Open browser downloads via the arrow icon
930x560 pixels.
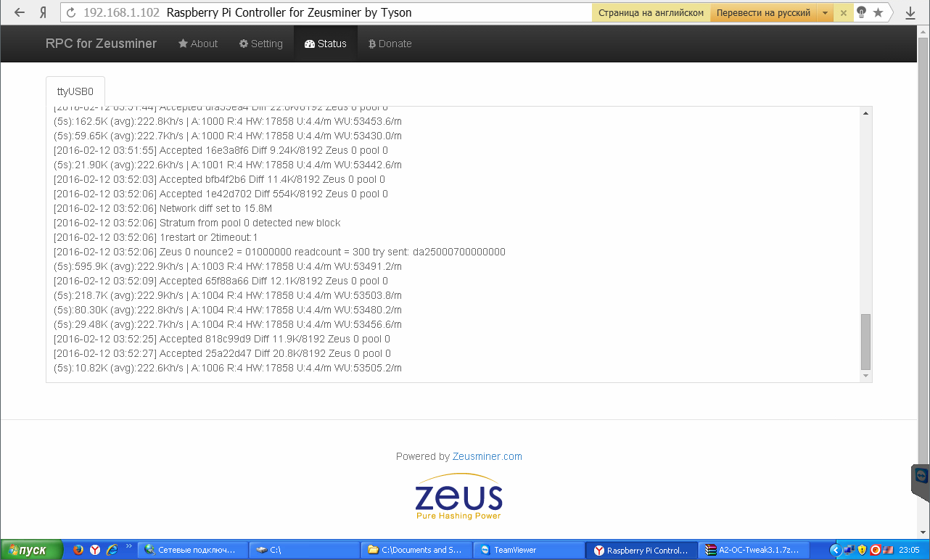tap(910, 12)
